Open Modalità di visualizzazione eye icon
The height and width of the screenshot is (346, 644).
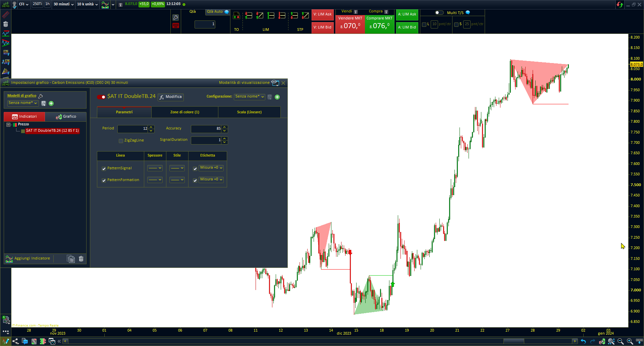tap(275, 82)
